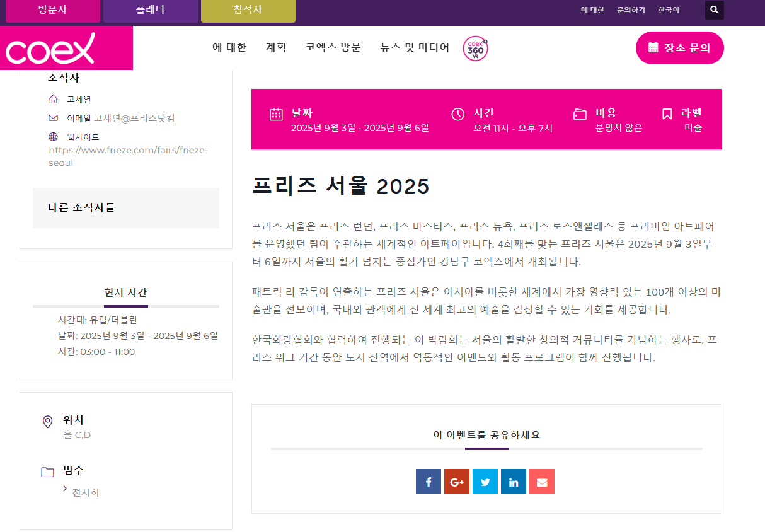Click the wallet icon beside 비용

click(580, 114)
